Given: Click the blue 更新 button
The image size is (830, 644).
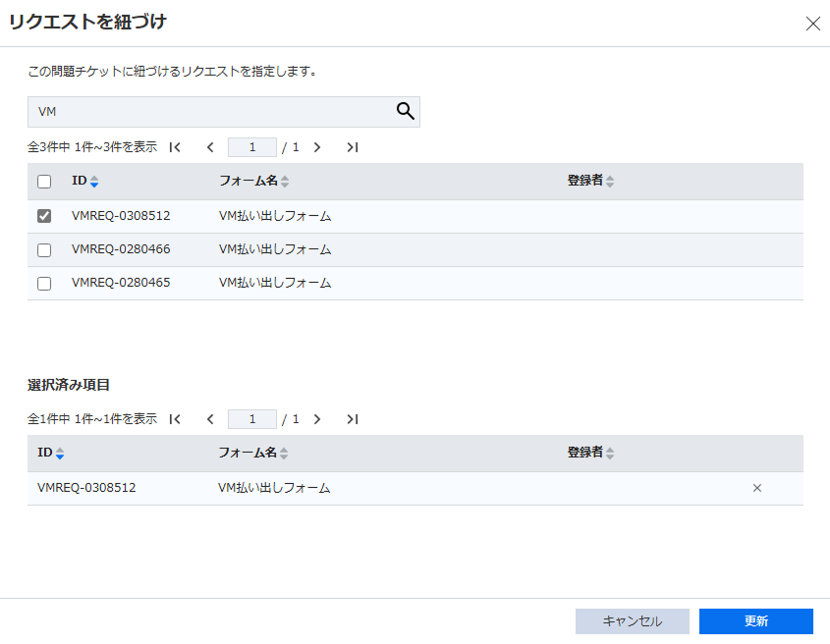Looking at the screenshot, I should [755, 621].
